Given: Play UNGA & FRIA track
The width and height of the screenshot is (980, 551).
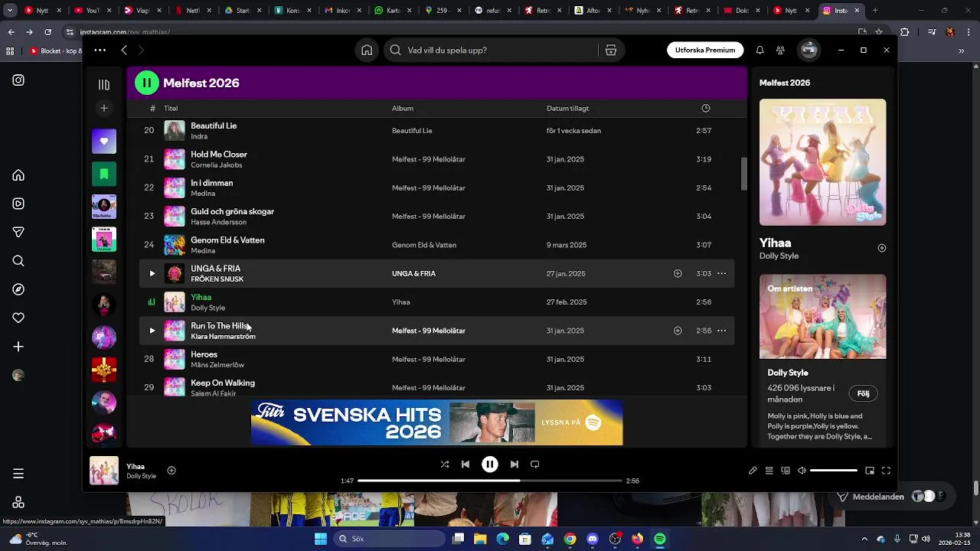Looking at the screenshot, I should (152, 273).
